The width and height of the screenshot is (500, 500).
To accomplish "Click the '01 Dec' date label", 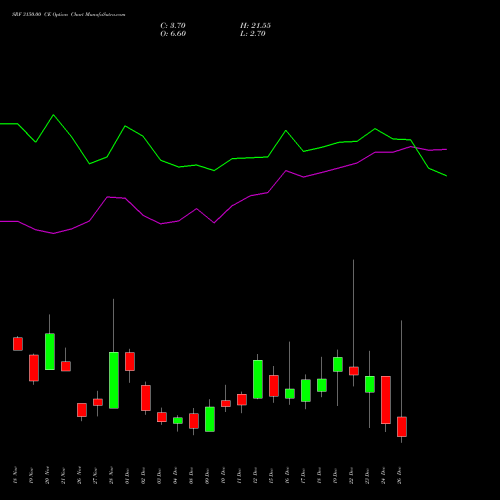I will (x=127, y=475).
